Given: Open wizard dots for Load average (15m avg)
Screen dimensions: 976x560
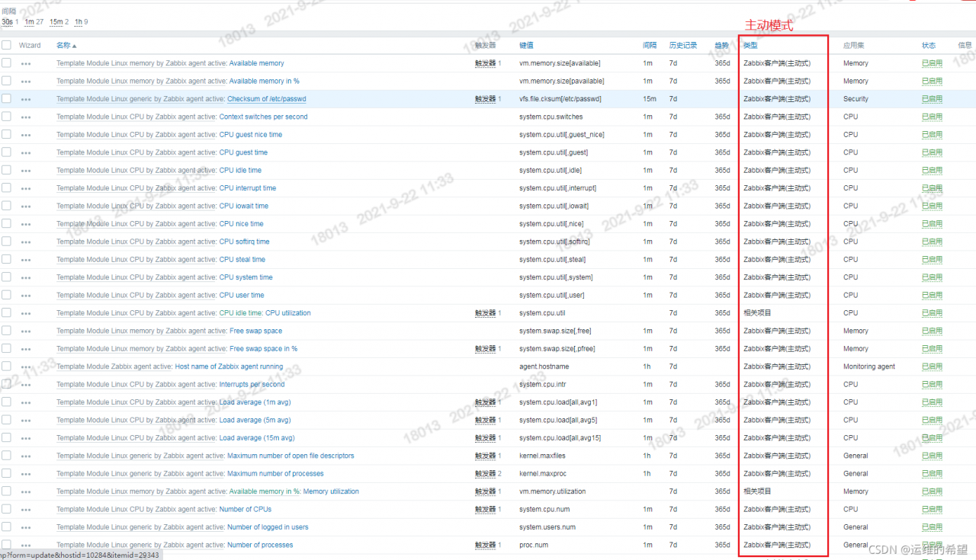Looking at the screenshot, I should point(26,439).
